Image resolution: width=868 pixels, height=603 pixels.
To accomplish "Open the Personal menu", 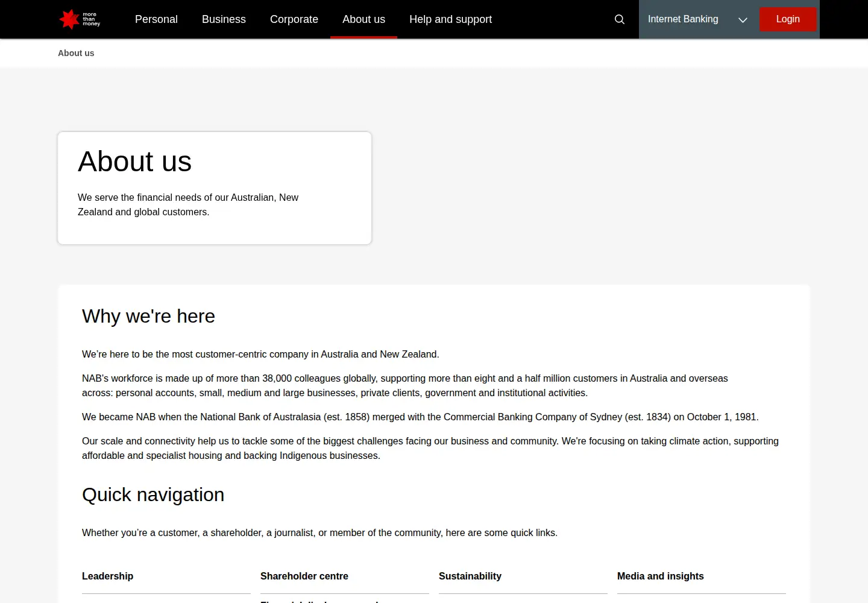I will (156, 19).
